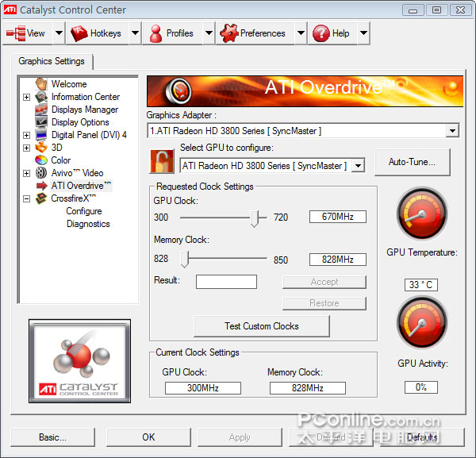Click the GPU Activity gauge
476x458 pixels.
click(422, 323)
